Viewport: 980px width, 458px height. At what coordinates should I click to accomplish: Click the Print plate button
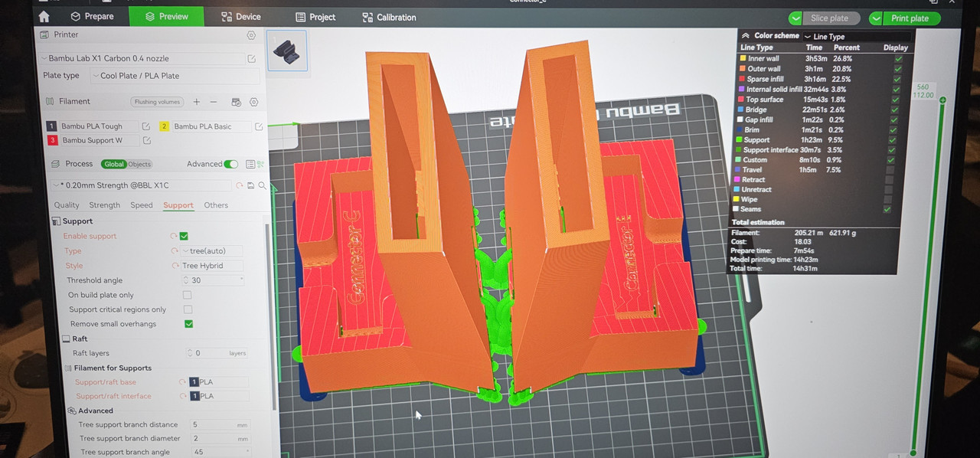911,18
